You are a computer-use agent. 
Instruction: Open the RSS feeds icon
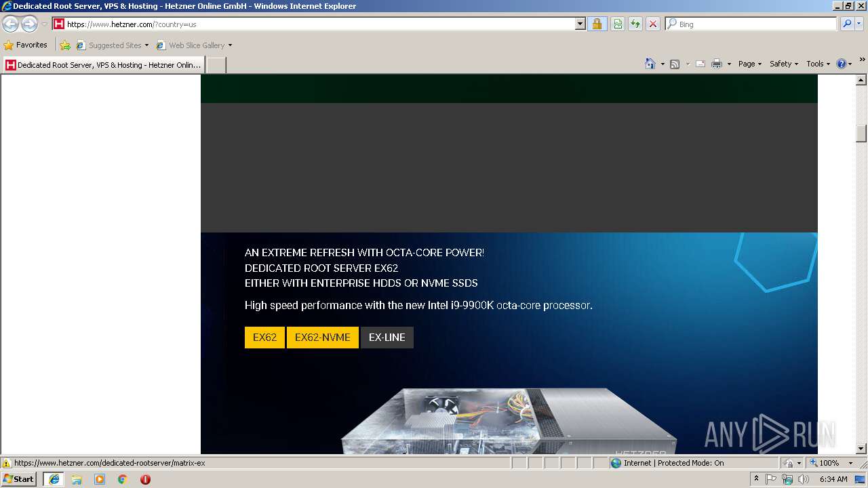point(675,64)
